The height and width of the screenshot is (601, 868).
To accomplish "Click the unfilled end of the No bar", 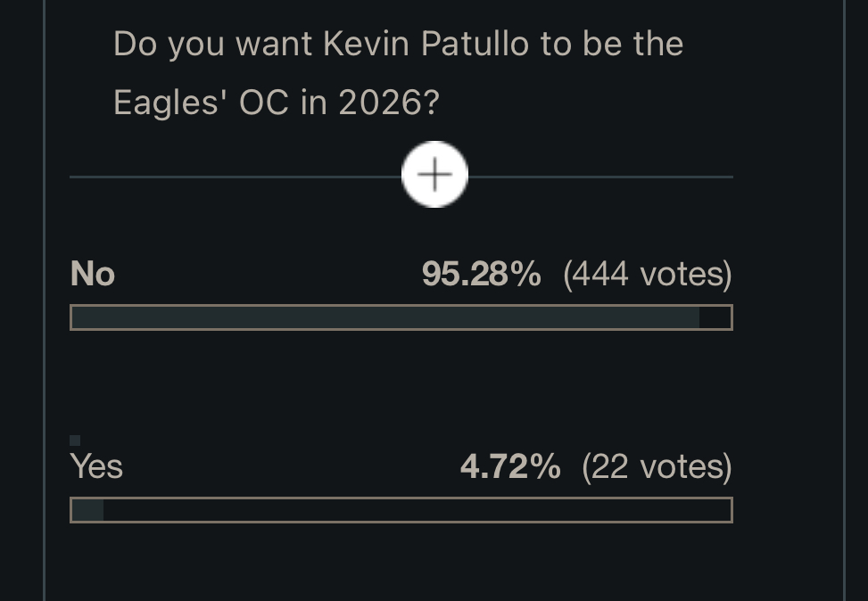I will coord(715,317).
